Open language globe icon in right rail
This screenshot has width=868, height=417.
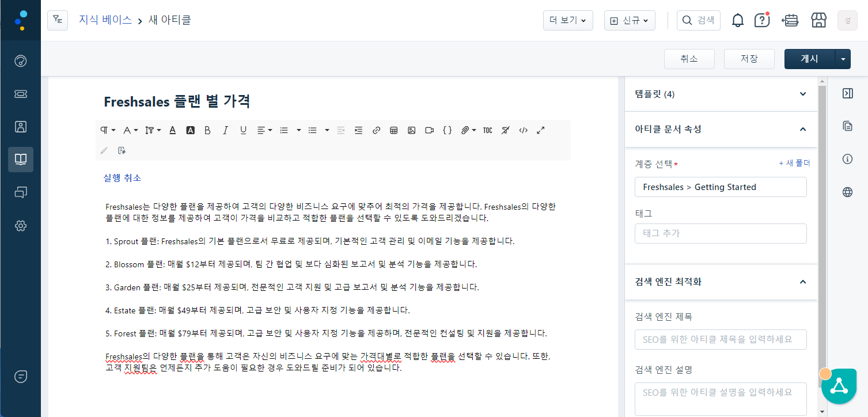pyautogui.click(x=847, y=192)
